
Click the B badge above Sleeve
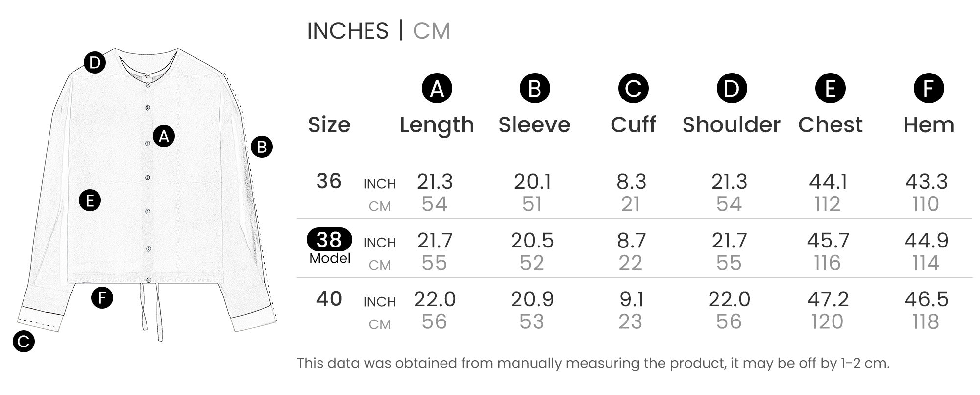[x=535, y=89]
